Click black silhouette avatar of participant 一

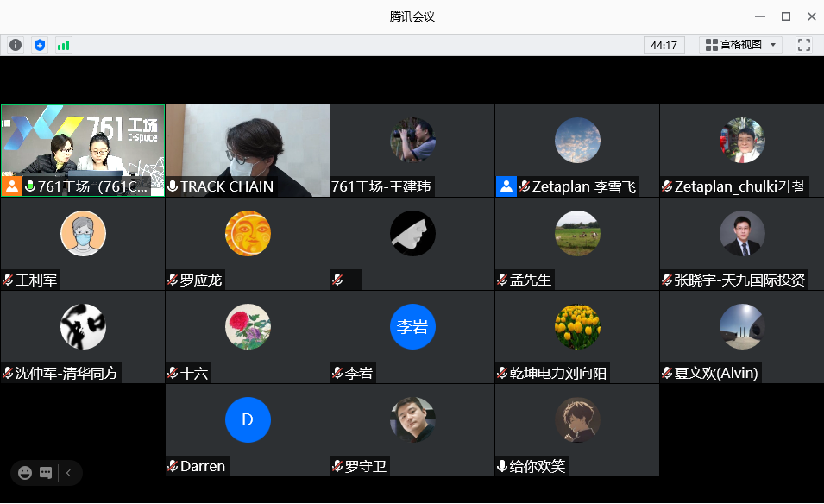click(x=412, y=233)
